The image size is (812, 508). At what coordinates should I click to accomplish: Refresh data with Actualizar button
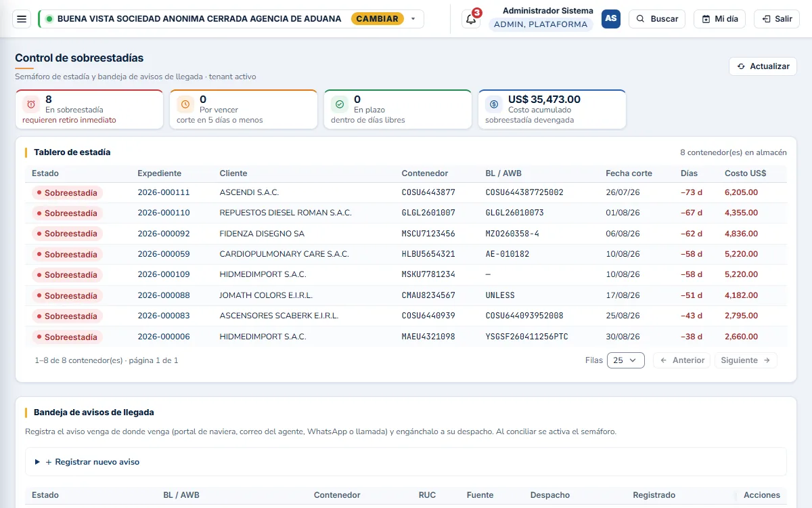[x=763, y=66]
